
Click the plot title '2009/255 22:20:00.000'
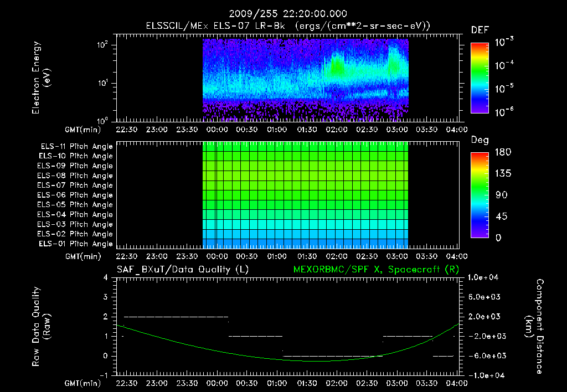click(288, 14)
